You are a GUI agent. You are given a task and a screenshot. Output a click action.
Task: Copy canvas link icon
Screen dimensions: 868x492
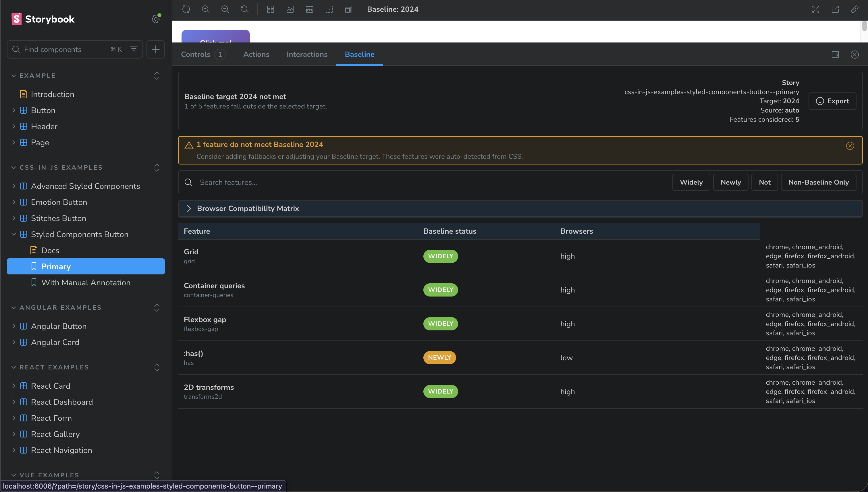click(855, 9)
